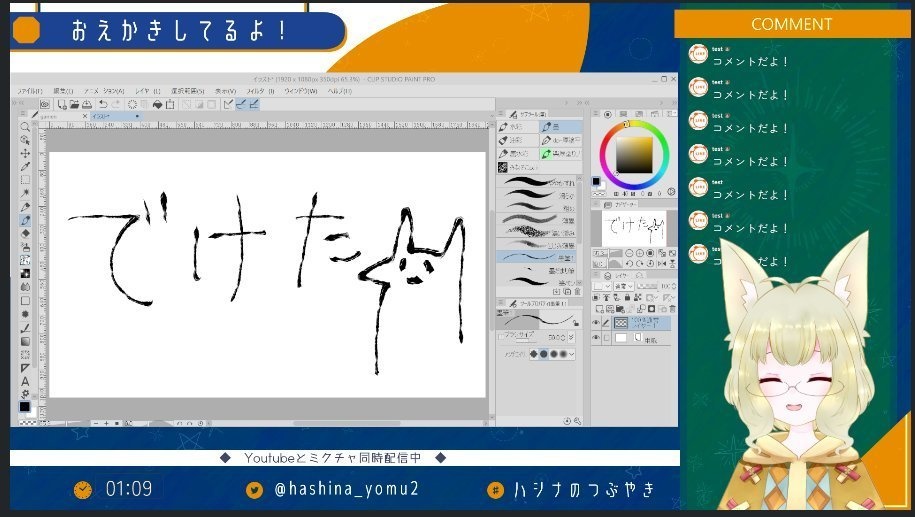Select the Eyedropper tool in toolbox
Viewport: 915px width, 517px height.
(x=25, y=167)
